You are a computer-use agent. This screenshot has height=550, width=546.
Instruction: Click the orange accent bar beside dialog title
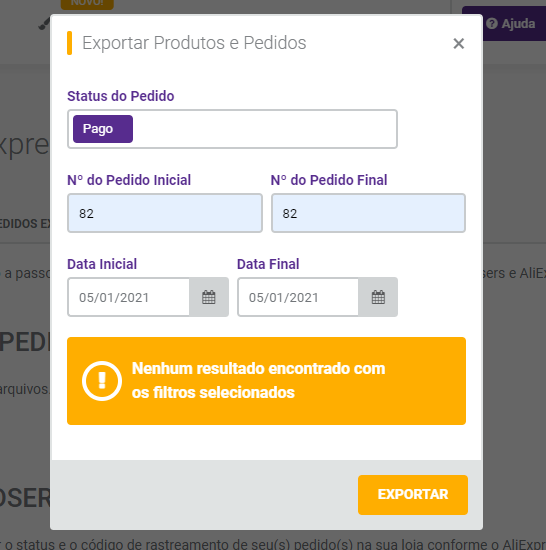click(x=69, y=43)
